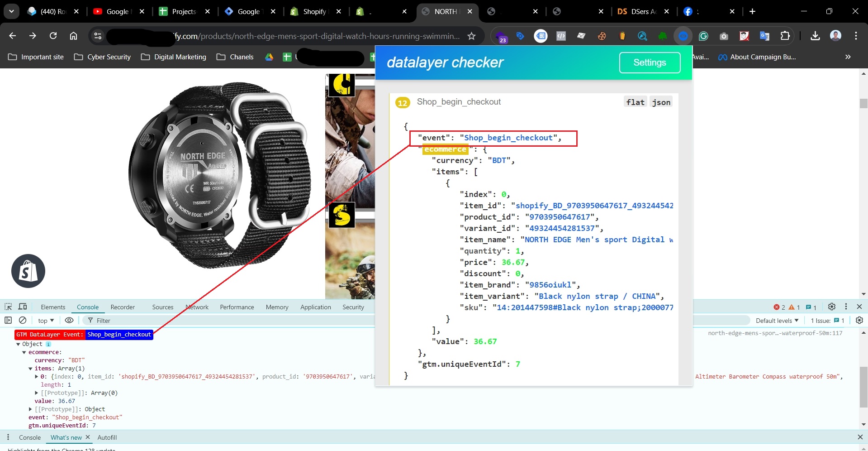Open the Grammarly extension
The image size is (868, 451).
click(x=703, y=36)
